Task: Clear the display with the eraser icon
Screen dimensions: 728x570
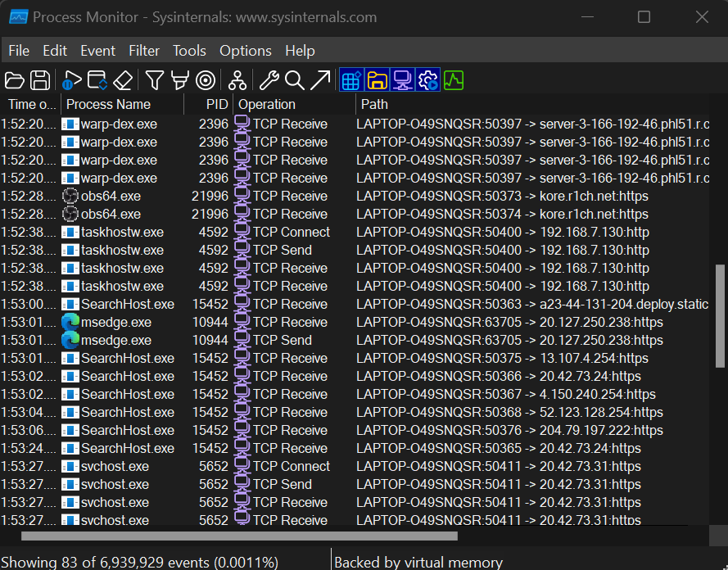Action: click(x=122, y=80)
